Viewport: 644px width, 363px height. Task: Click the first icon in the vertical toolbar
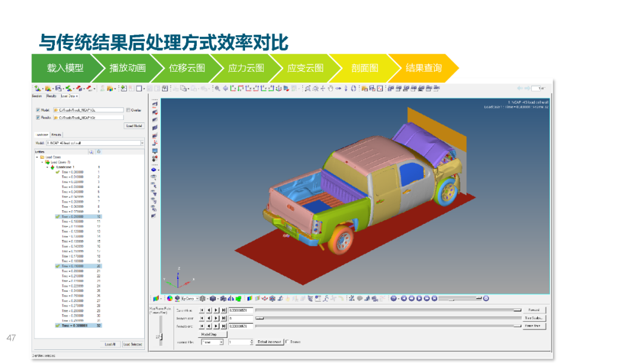(x=154, y=104)
